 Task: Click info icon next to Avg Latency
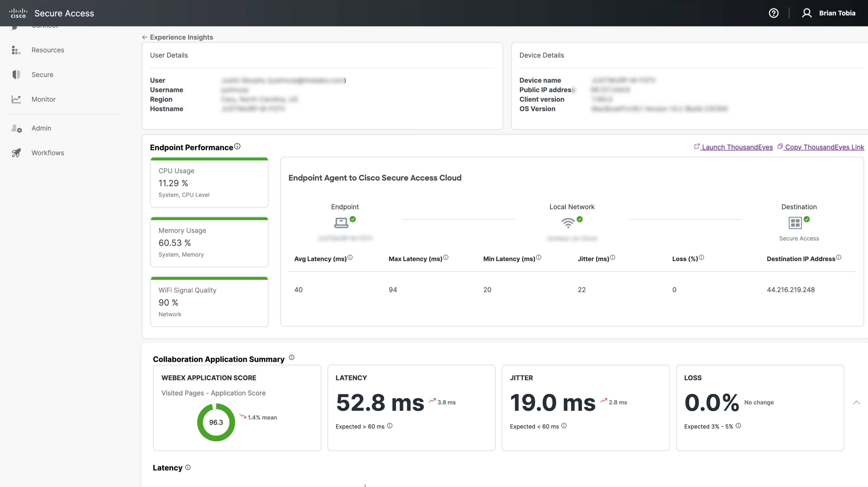350,258
